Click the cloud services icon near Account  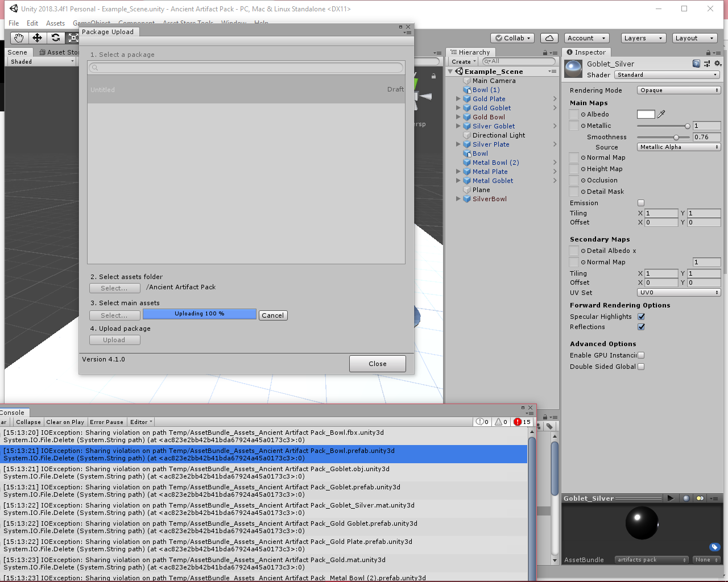(x=548, y=38)
